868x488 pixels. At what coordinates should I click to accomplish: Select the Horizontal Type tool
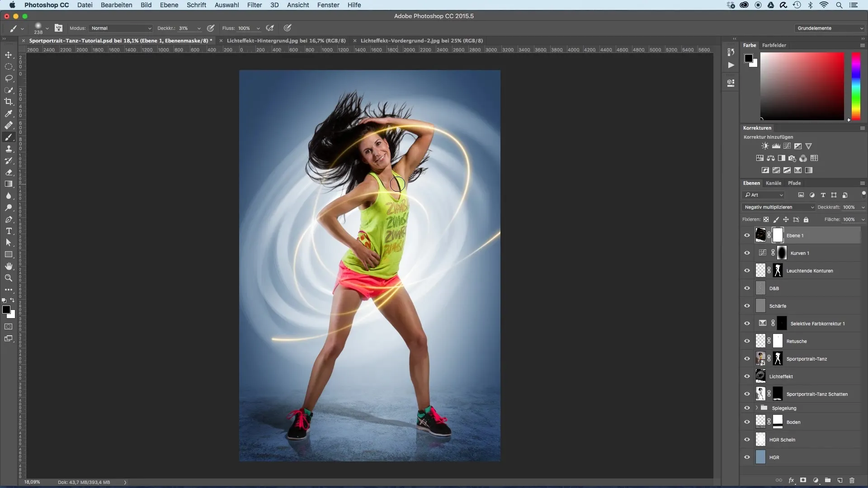click(9, 231)
